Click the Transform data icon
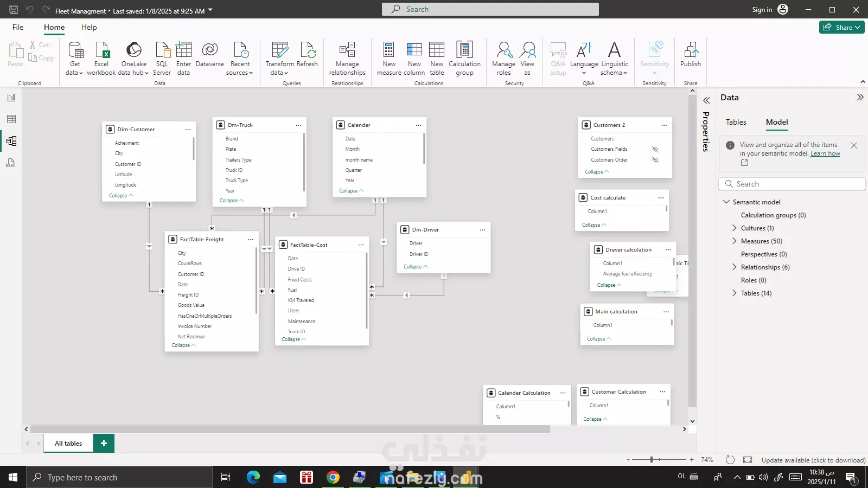 [279, 50]
